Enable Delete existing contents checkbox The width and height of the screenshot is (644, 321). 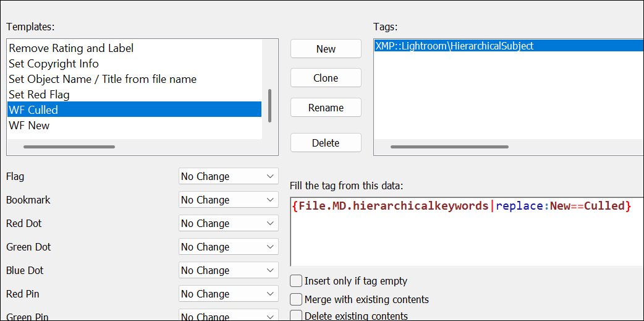click(x=295, y=315)
